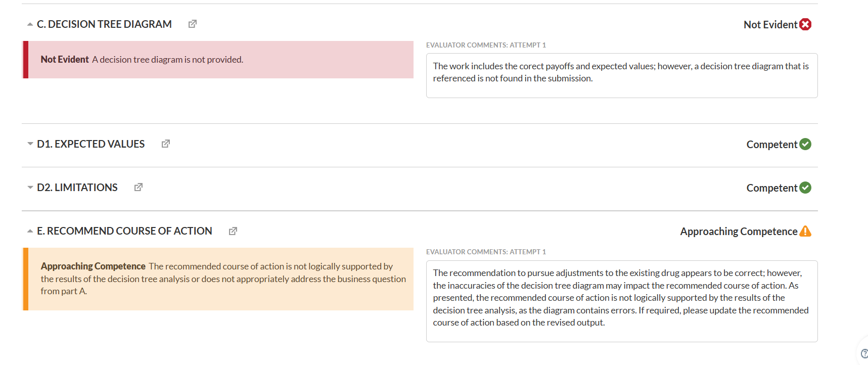Click the D1. Expected Values heading
868x365 pixels.
[x=91, y=144]
